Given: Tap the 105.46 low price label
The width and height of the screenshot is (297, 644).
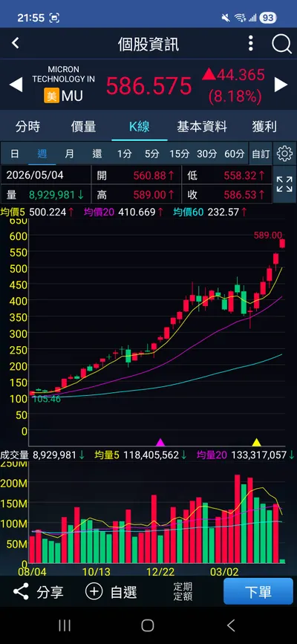Looking at the screenshot, I should 47,399.
